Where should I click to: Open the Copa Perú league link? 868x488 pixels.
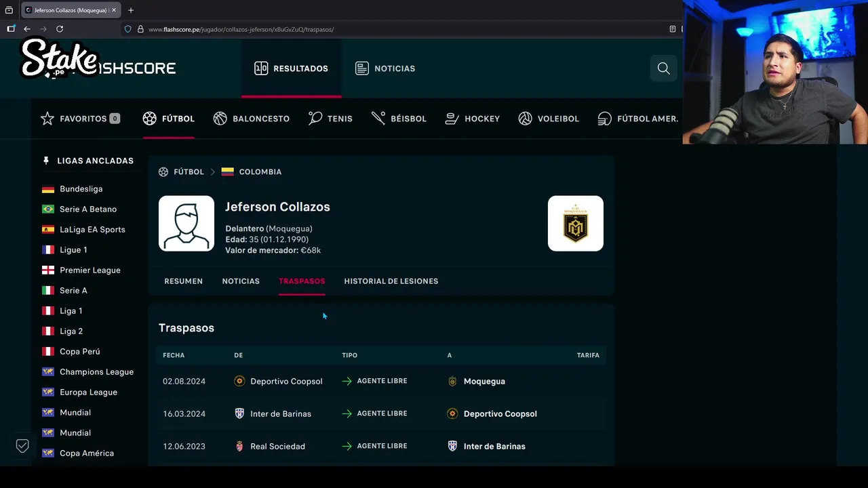(80, 352)
